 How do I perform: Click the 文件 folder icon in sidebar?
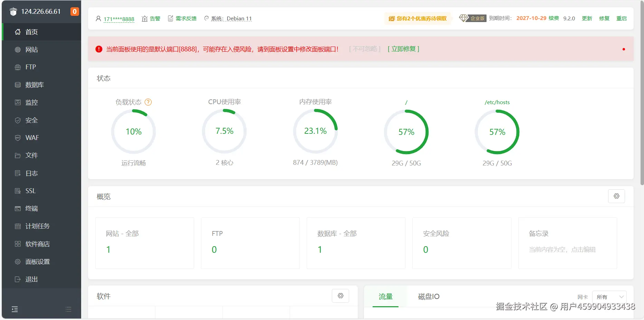click(x=18, y=156)
